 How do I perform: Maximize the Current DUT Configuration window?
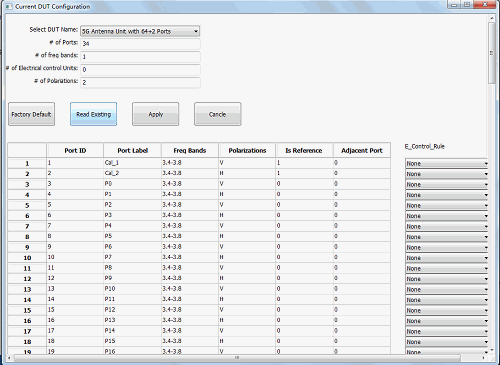[467, 5]
